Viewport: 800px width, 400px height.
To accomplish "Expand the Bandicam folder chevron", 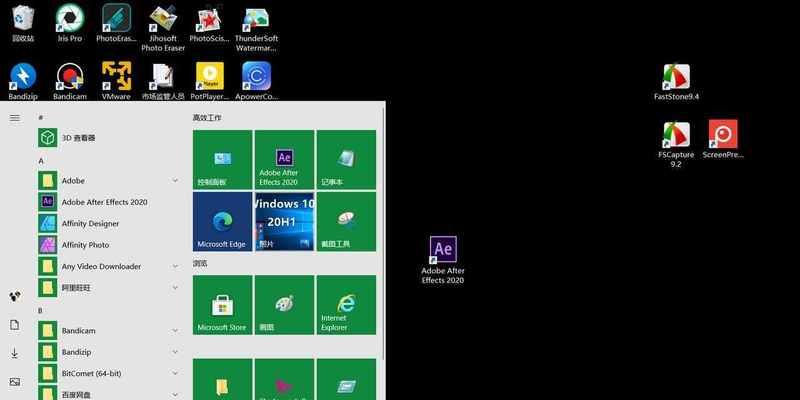I will point(175,331).
